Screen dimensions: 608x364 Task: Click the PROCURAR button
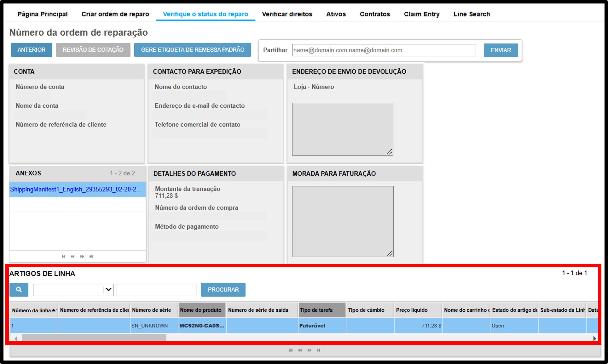pos(223,289)
